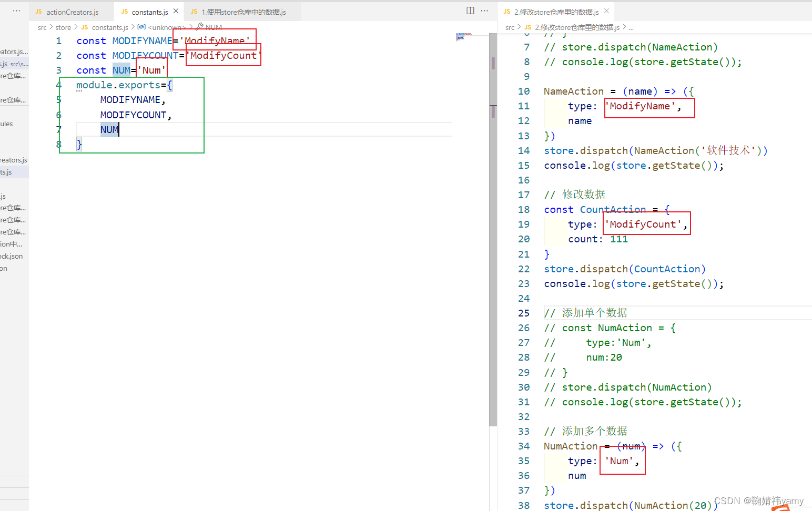Click the unknown symbol icon in the breadcrumb bar
The width and height of the screenshot is (812, 511).
[141, 27]
